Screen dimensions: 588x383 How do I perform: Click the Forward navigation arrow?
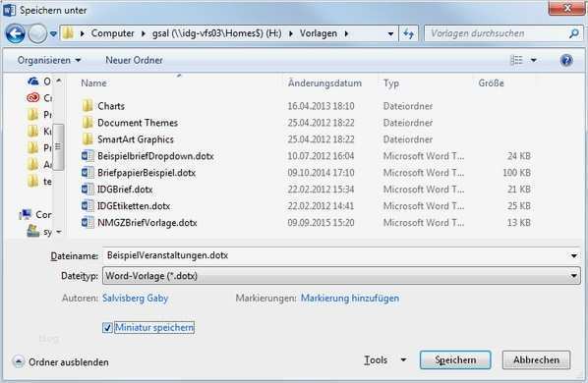click(37, 33)
